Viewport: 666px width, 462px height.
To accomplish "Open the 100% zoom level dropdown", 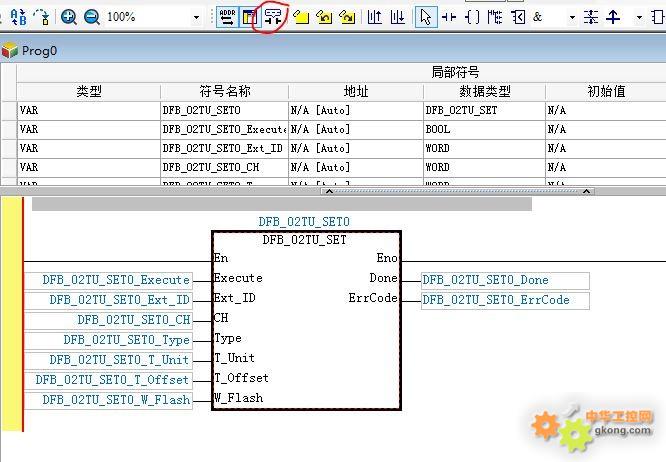I will tap(196, 18).
